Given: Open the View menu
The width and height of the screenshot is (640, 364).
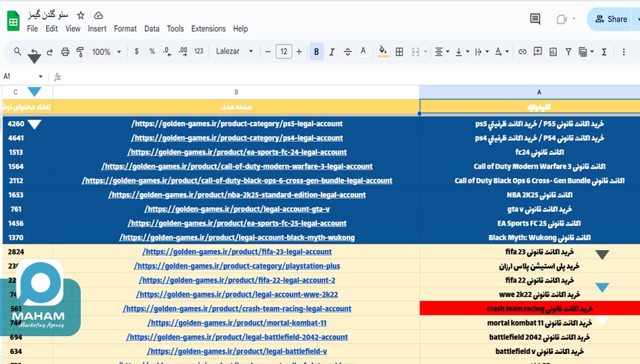Looking at the screenshot, I should coord(73,28).
